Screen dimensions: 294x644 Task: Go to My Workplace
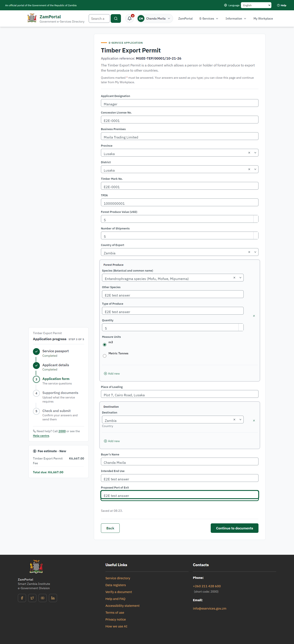tap(263, 18)
